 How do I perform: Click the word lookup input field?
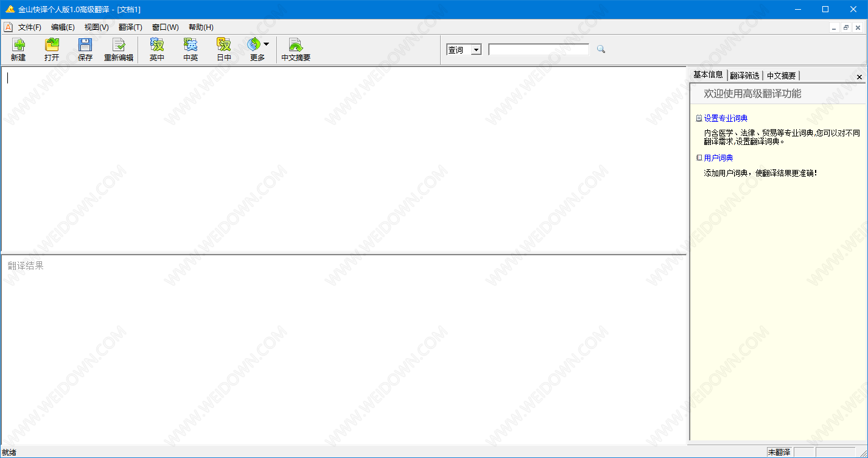[x=539, y=50]
